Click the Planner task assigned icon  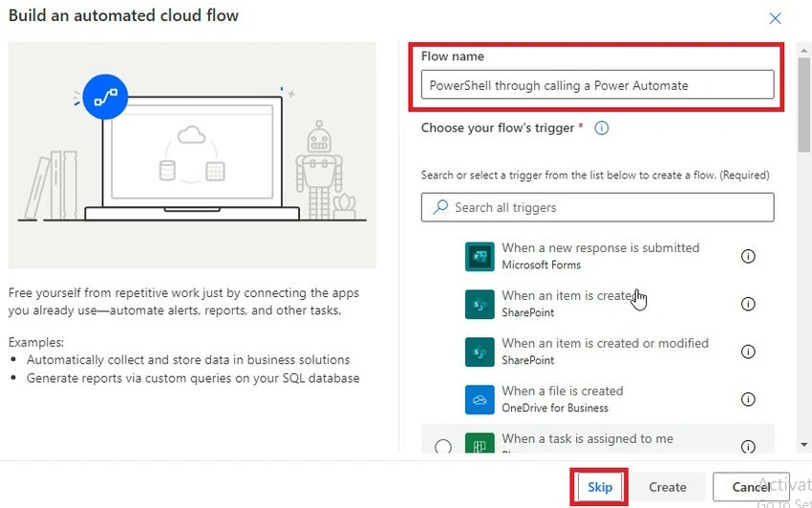480,444
